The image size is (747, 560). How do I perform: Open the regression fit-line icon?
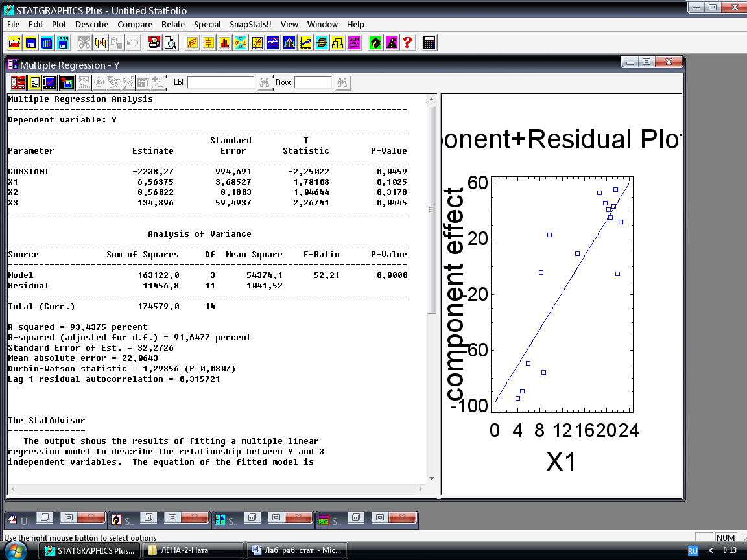point(257,43)
